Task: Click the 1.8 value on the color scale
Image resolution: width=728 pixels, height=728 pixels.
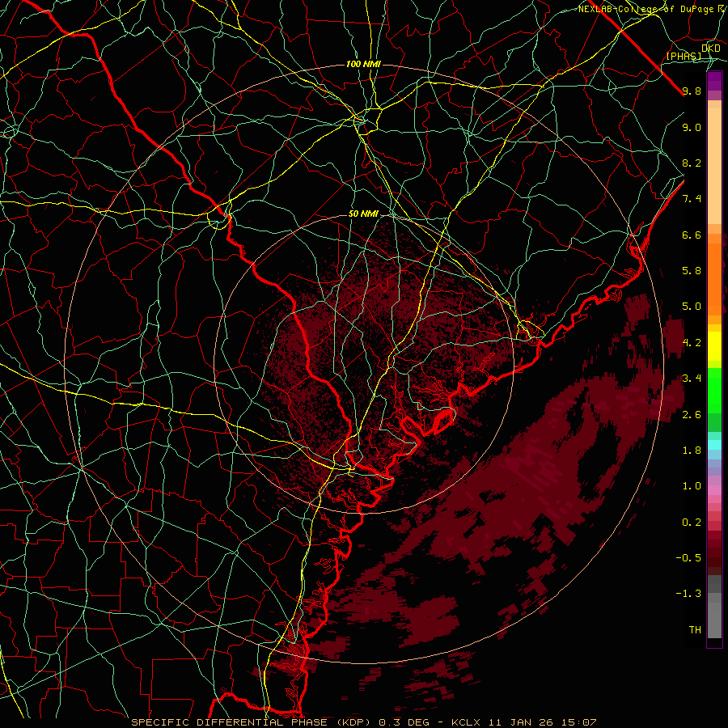Action: [692, 451]
